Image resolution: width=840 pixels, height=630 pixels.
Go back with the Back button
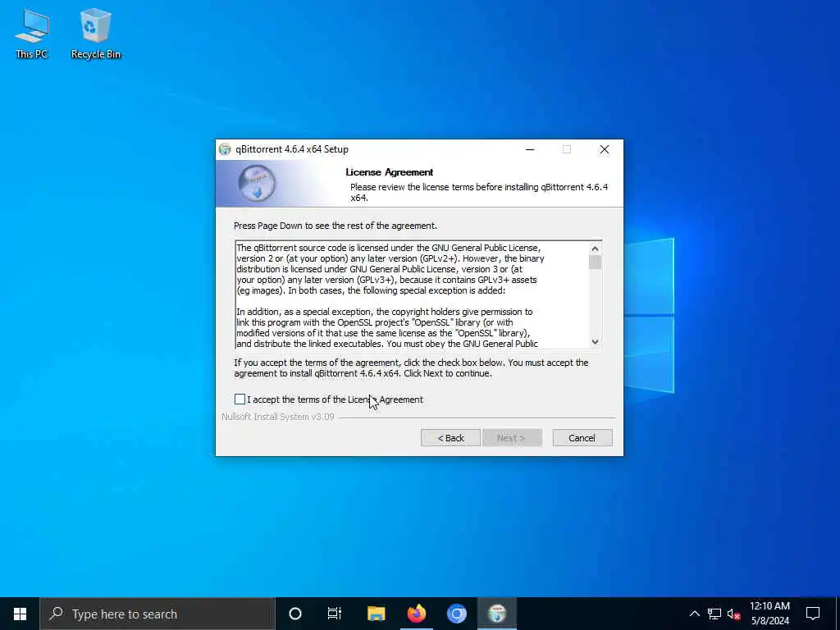coord(450,438)
